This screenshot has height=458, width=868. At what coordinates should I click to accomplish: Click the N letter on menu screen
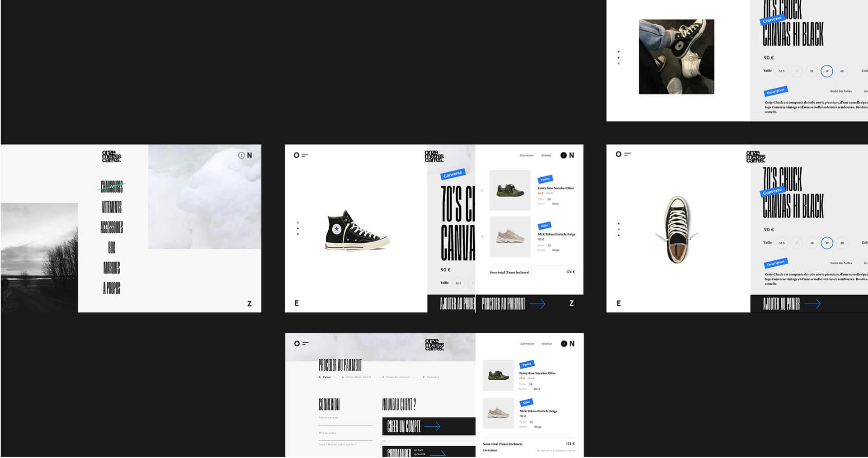click(x=250, y=155)
